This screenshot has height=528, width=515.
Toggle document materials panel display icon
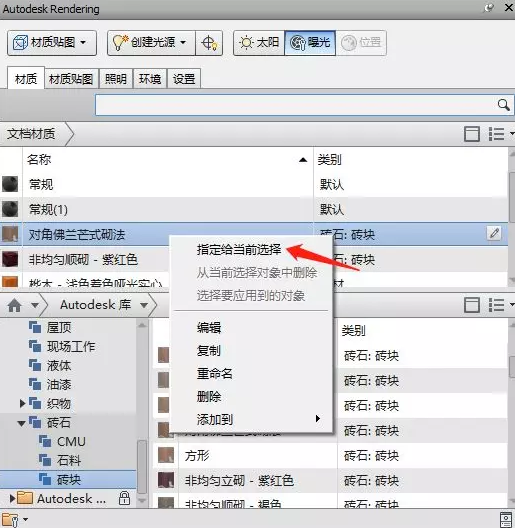[x=472, y=134]
